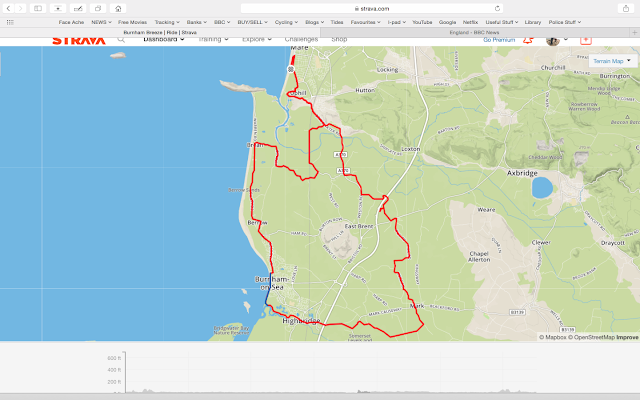Open the Cycling bookmarks folder
640x400 pixels.
click(286, 22)
